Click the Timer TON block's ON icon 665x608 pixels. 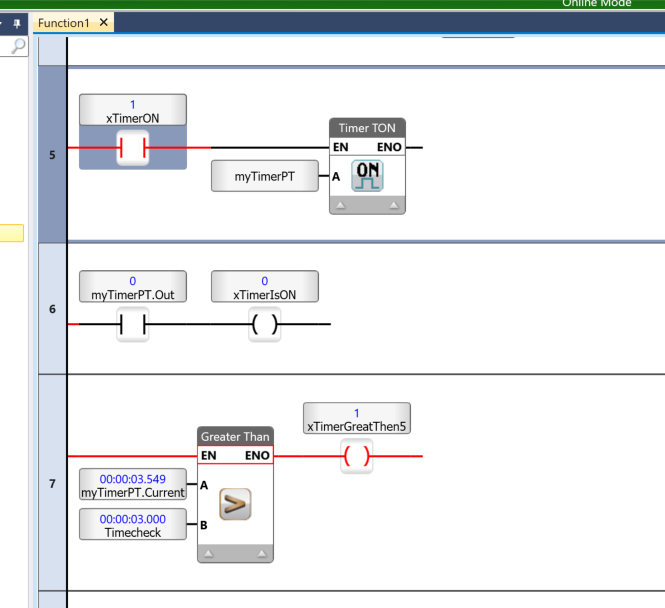pyautogui.click(x=367, y=177)
